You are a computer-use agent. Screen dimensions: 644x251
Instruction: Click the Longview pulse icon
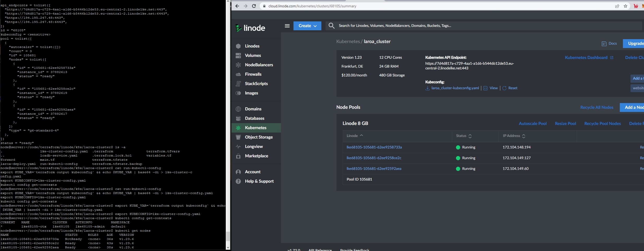(x=238, y=147)
